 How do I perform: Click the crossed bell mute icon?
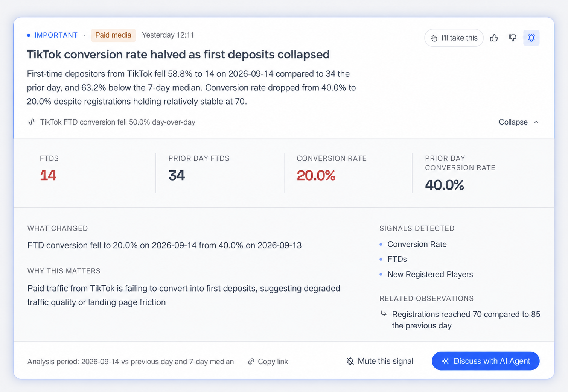point(350,361)
